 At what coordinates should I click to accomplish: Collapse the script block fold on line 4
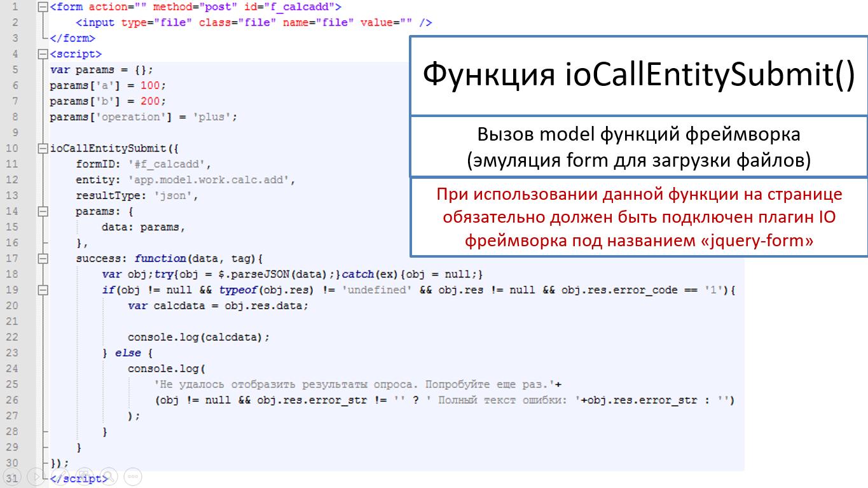click(x=43, y=54)
